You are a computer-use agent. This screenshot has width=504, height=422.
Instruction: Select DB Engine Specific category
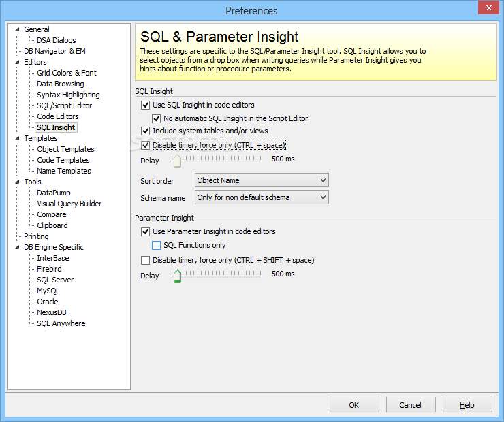tap(53, 247)
